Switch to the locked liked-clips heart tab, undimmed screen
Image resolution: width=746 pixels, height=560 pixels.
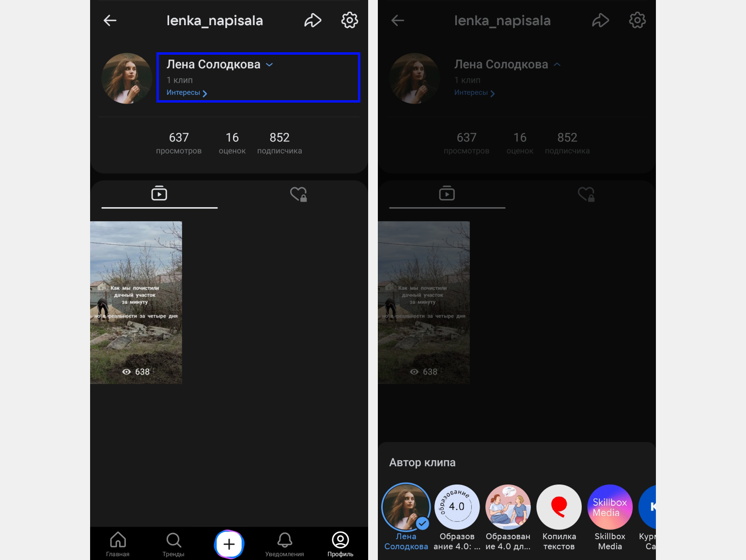pos(298,194)
